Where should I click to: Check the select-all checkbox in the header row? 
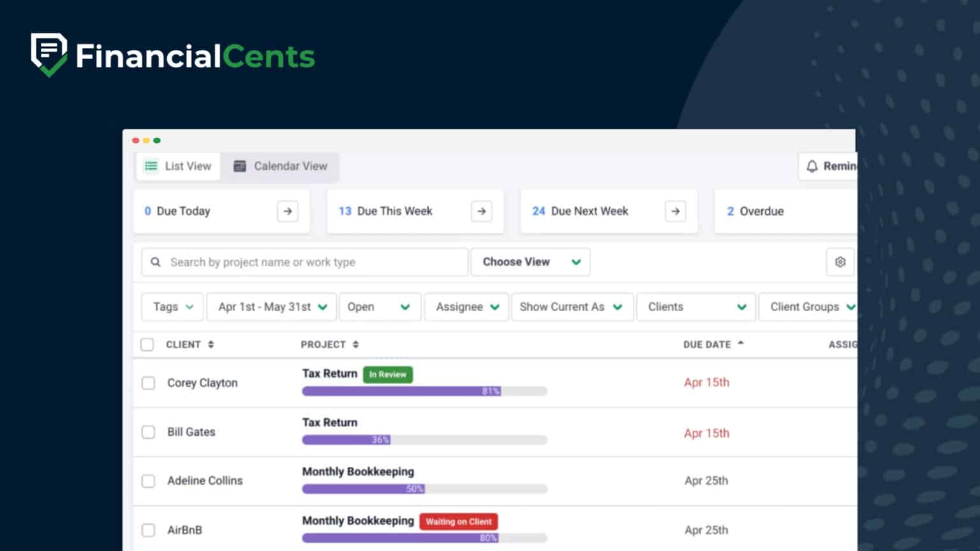[x=147, y=344]
